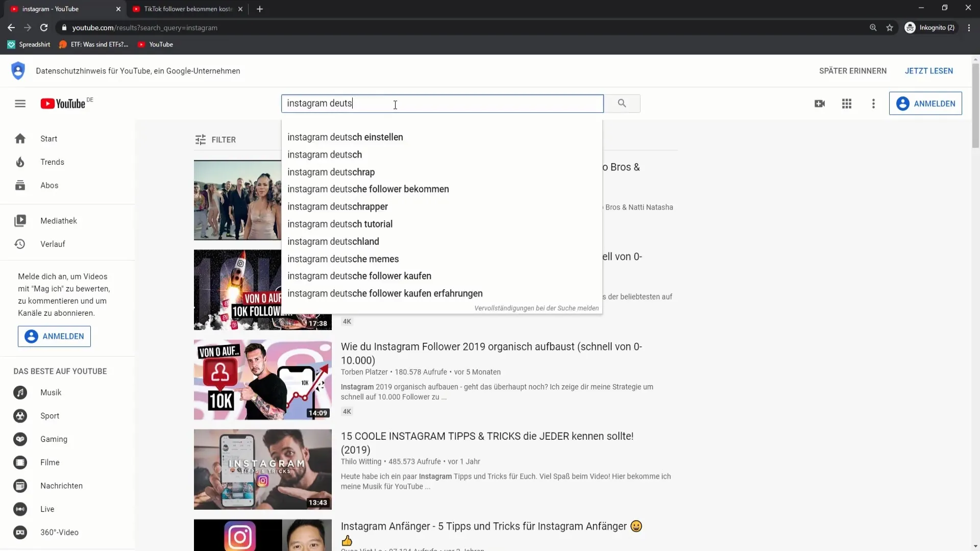Open the YouTube hamburger guide menu
This screenshot has height=551, width=980.
(20, 104)
